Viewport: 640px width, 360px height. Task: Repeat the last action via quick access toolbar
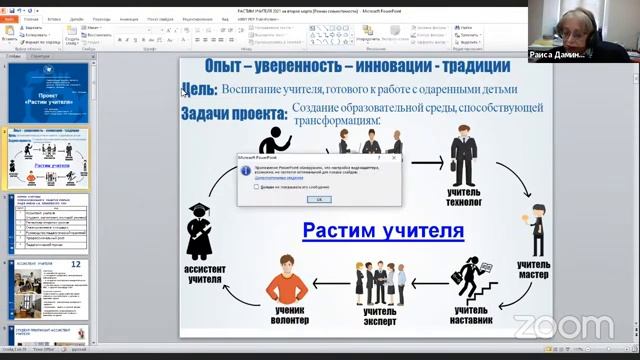tap(29, 11)
